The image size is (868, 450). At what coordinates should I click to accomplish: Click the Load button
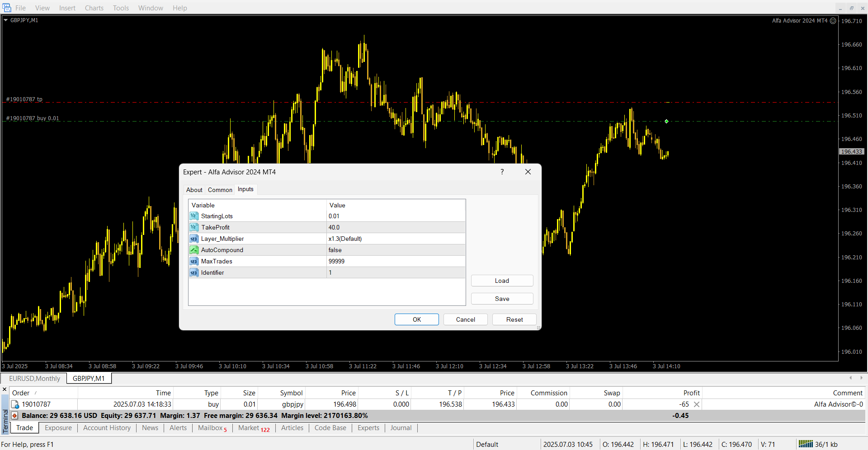pos(502,281)
